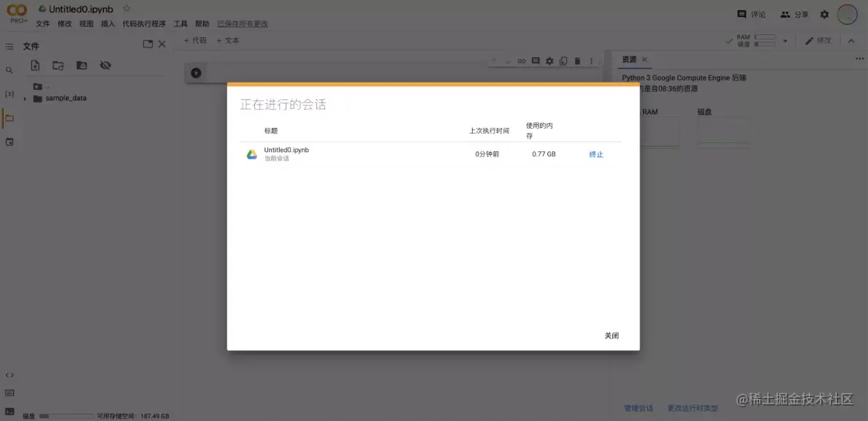Open the 插入 menu
The height and width of the screenshot is (421, 868).
point(108,24)
